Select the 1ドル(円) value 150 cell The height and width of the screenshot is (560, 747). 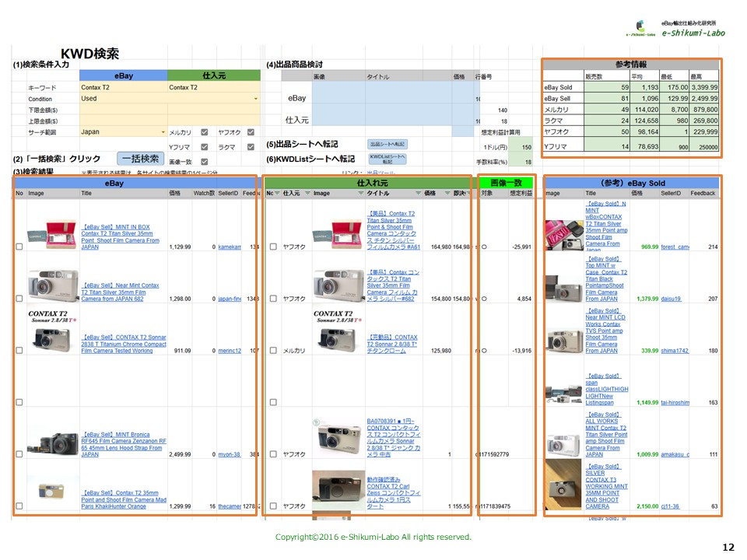(x=521, y=147)
